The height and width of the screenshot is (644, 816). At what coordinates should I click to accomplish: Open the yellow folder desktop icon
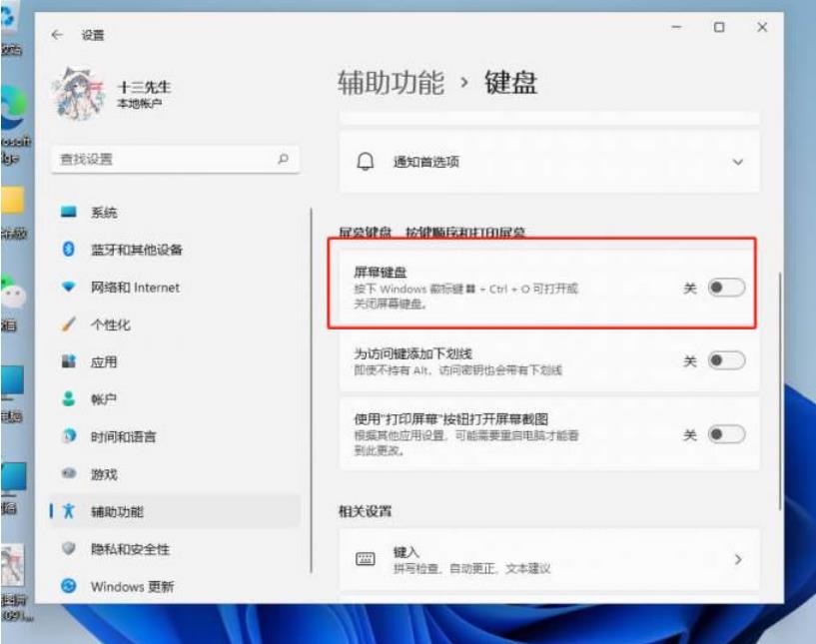(13, 201)
